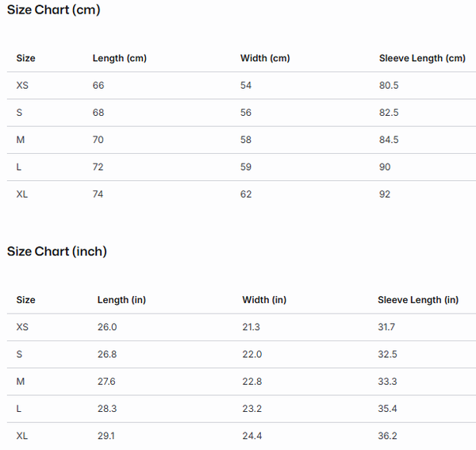Screen dimensions: 476x450
Task: Select the "Length (cm)" column header
Action: (120, 59)
